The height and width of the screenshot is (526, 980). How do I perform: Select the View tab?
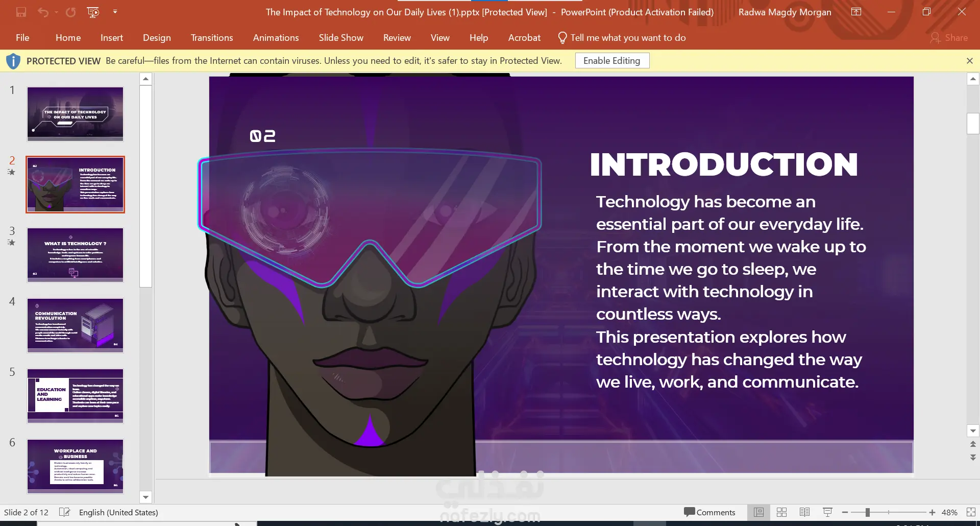[x=440, y=38]
